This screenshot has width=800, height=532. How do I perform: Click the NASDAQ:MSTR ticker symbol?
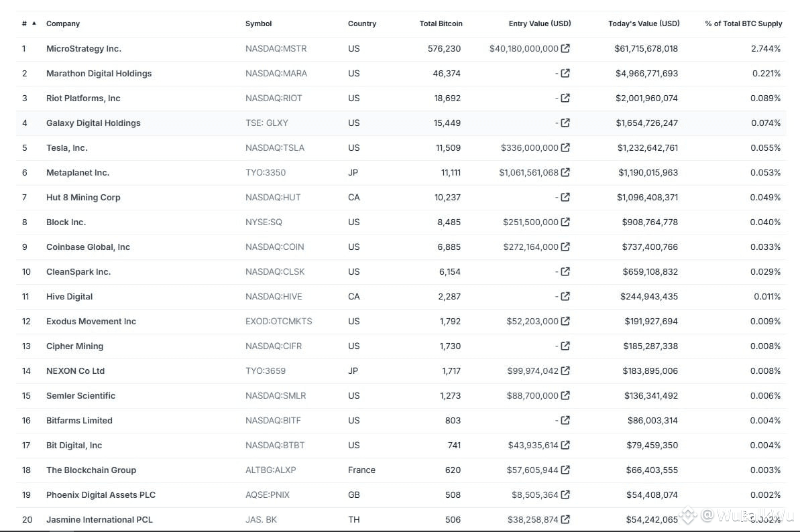point(276,48)
